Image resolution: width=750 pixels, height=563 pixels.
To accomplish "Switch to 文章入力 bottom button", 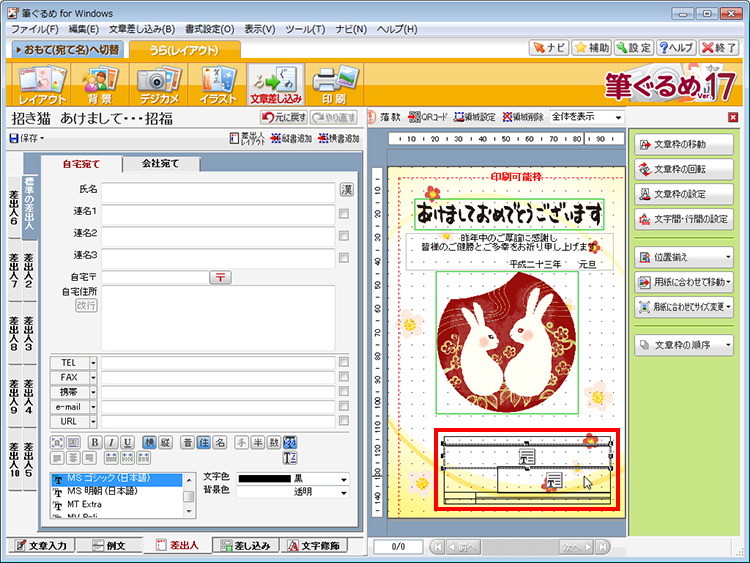I will [41, 545].
